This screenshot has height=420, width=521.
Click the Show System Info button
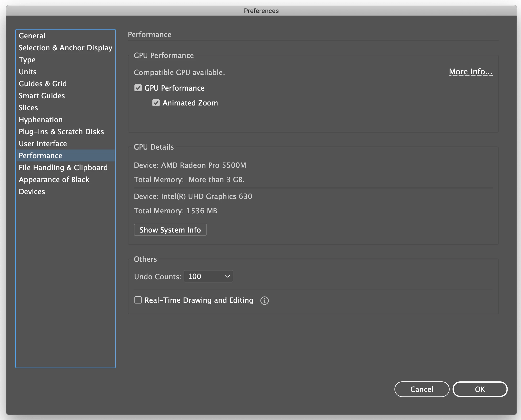170,230
